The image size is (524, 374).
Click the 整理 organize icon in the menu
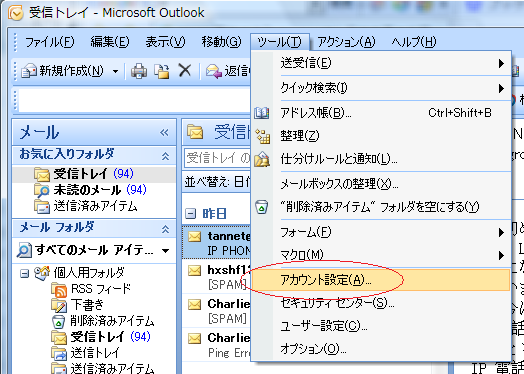coord(262,136)
